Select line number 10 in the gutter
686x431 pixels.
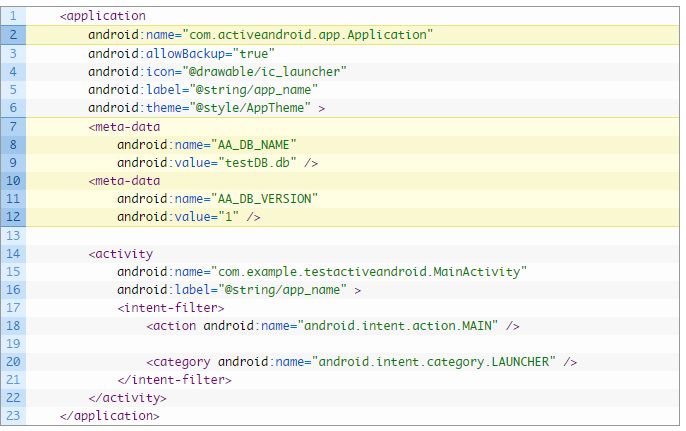pos(13,180)
